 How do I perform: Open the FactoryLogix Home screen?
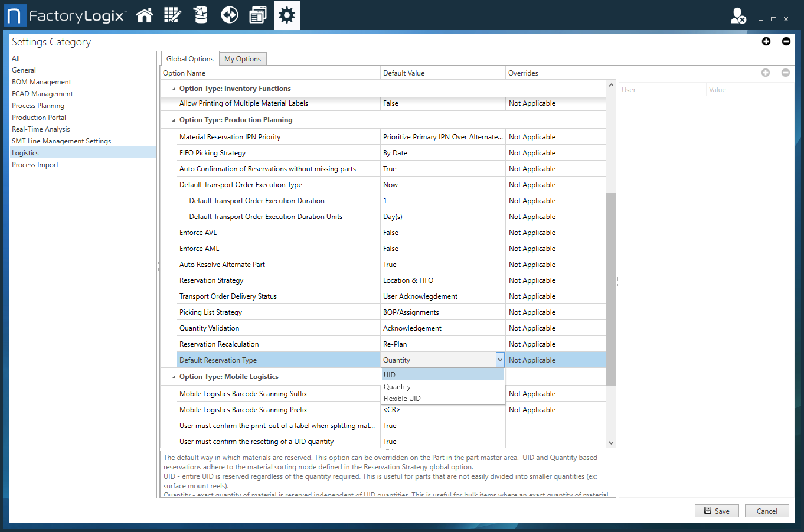pos(145,15)
